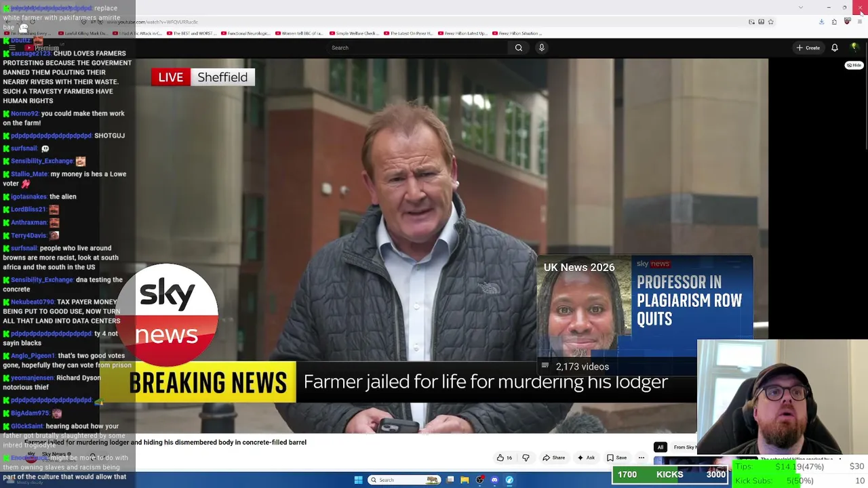
Task: Dislike the video with thumbs down
Action: [x=526, y=457]
